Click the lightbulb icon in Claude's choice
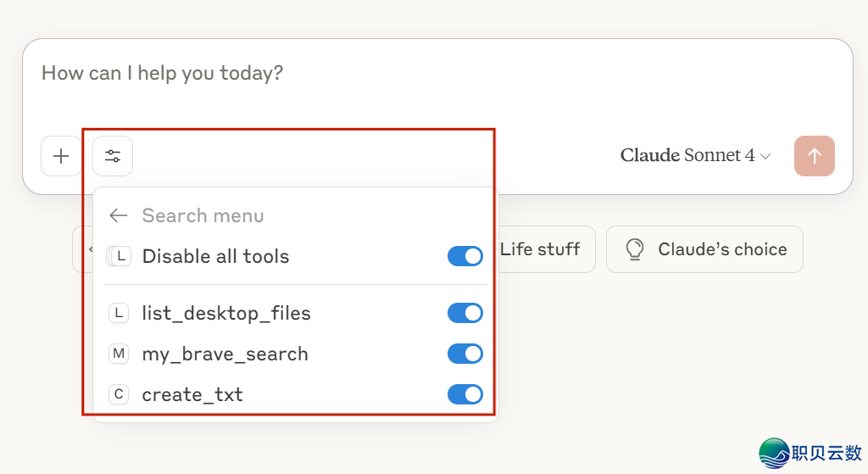The width and height of the screenshot is (868, 474). click(x=633, y=249)
